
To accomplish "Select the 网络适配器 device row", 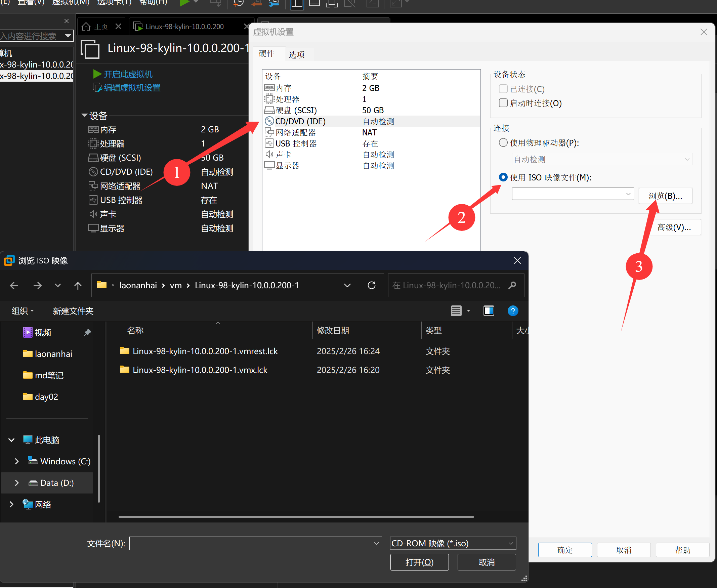I will click(x=295, y=132).
